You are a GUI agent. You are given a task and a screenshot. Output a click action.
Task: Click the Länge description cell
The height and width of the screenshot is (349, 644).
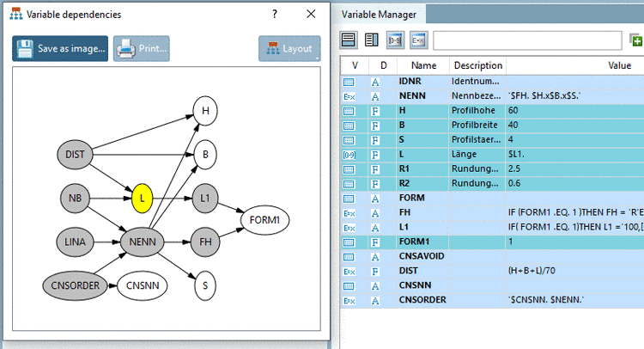[x=477, y=154]
